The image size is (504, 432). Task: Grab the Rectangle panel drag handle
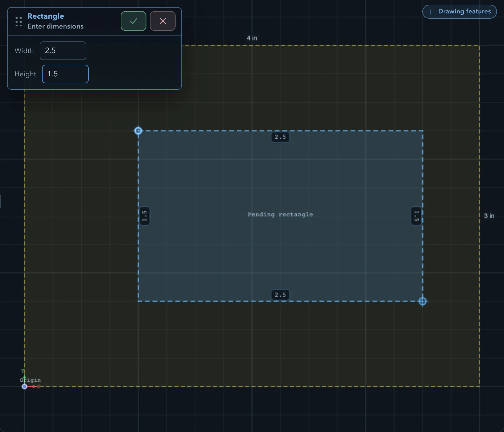point(19,22)
